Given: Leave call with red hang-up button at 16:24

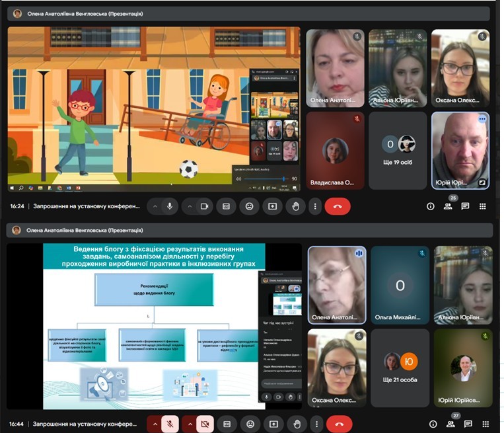Looking at the screenshot, I should point(338,206).
